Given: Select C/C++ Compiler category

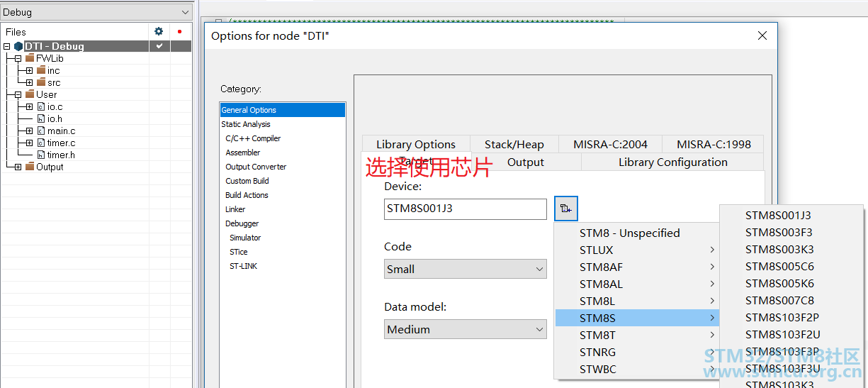Looking at the screenshot, I should pyautogui.click(x=253, y=138).
